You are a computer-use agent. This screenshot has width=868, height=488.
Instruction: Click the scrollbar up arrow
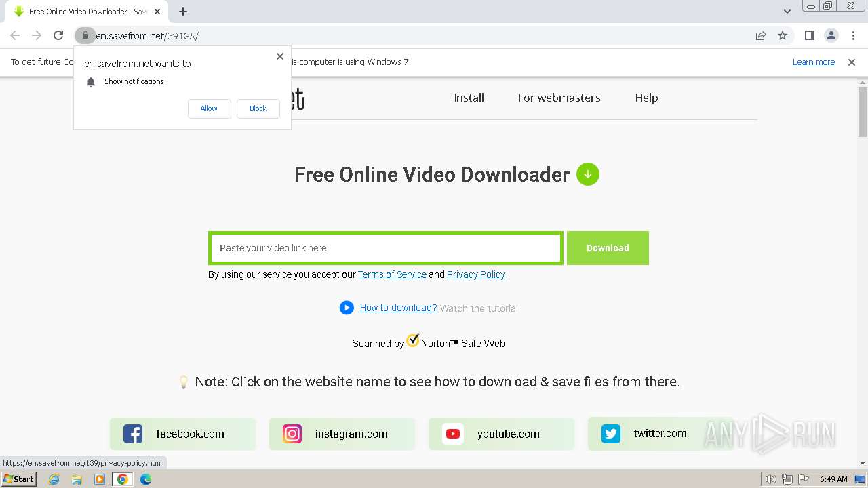(863, 82)
